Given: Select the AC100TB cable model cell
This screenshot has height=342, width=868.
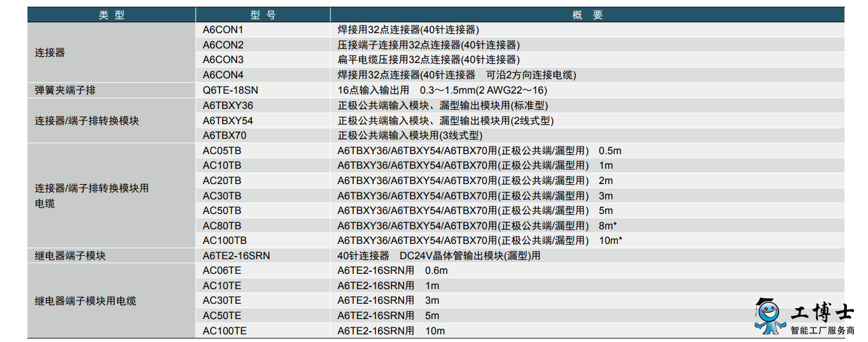Looking at the screenshot, I should (263, 241).
